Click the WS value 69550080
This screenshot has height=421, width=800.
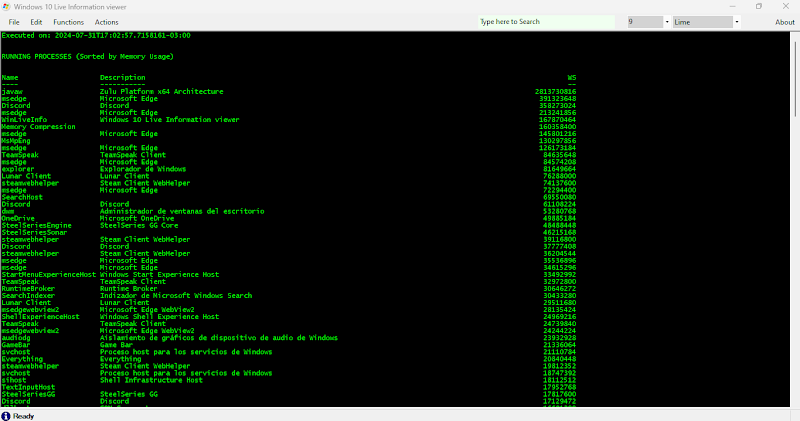click(559, 197)
